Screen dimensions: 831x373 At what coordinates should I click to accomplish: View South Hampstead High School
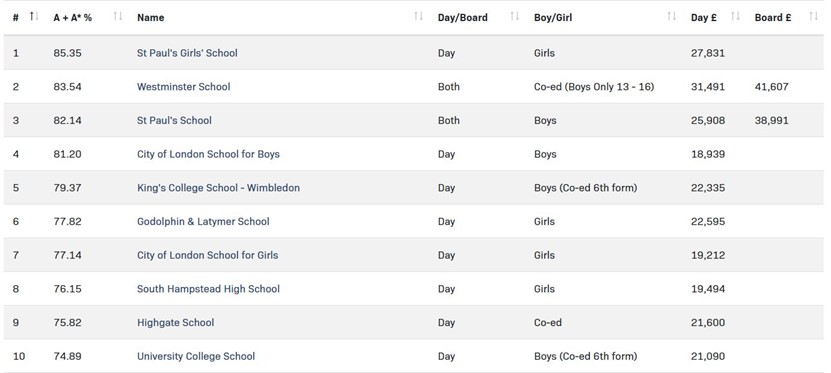point(208,289)
